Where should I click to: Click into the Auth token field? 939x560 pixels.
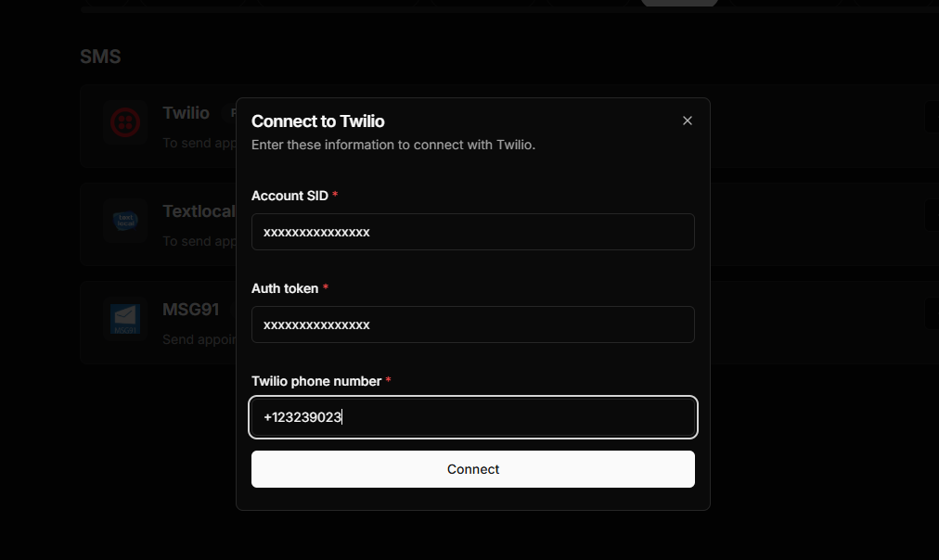click(473, 325)
